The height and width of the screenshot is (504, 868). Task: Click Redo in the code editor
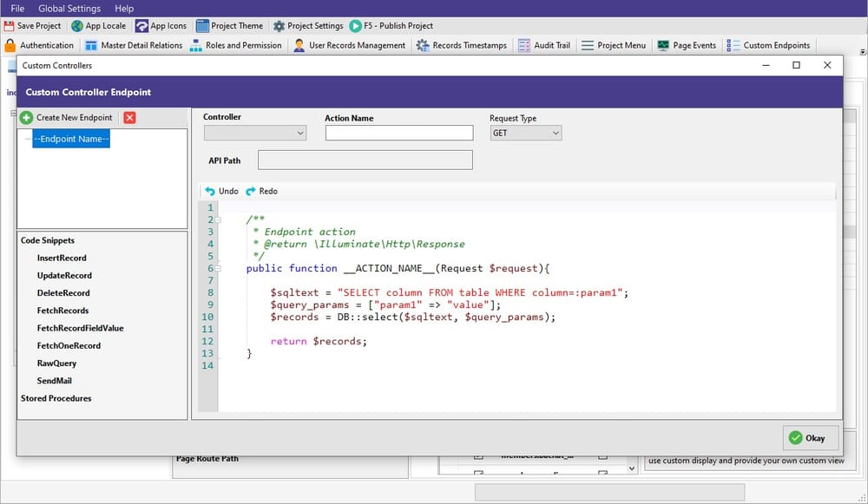[261, 191]
